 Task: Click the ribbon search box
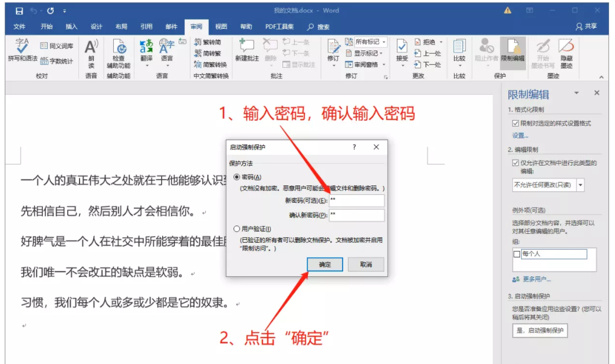coord(318,27)
